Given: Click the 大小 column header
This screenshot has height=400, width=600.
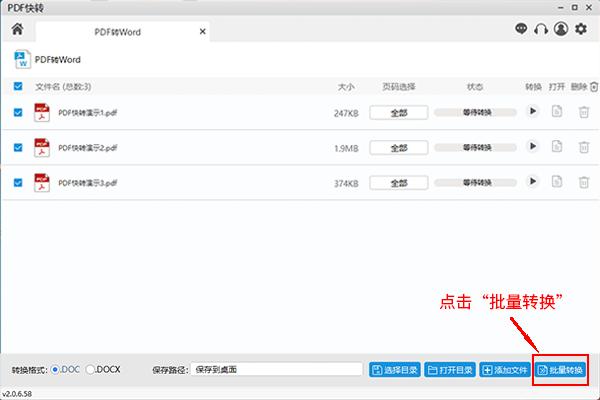Looking at the screenshot, I should (x=346, y=87).
